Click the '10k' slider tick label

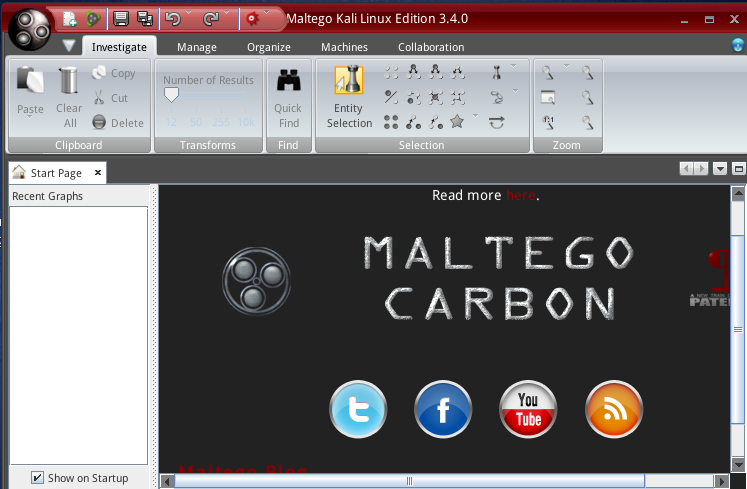tap(246, 122)
